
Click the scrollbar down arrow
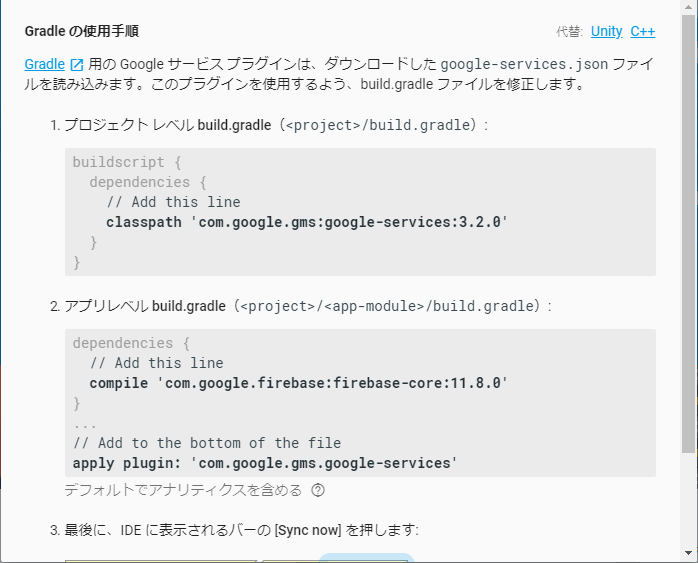[689, 554]
